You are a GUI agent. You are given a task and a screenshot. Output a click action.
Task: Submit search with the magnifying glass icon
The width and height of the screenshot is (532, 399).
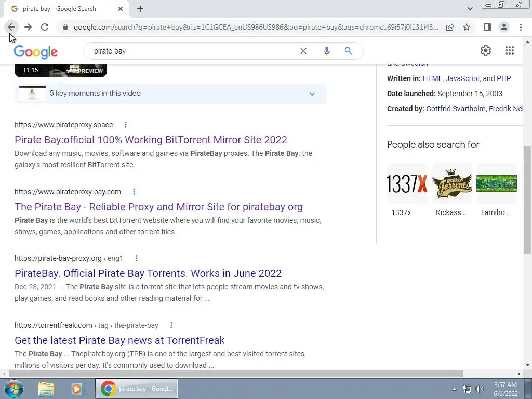[348, 51]
